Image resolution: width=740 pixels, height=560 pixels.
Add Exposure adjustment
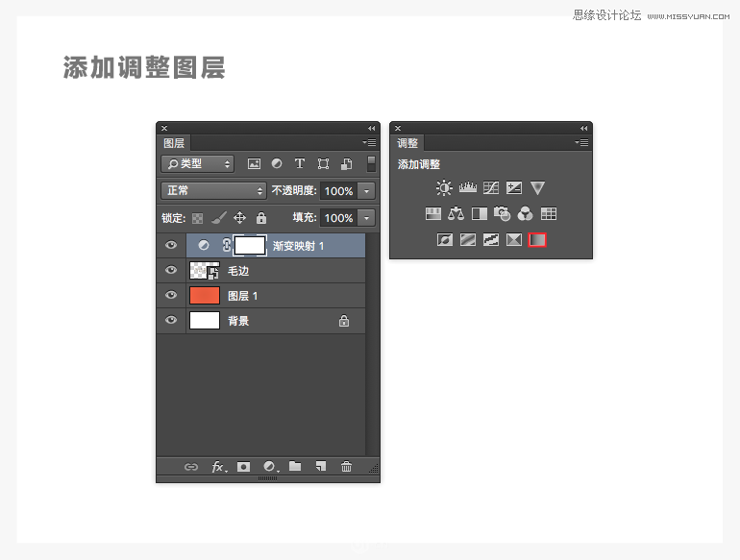tap(514, 187)
